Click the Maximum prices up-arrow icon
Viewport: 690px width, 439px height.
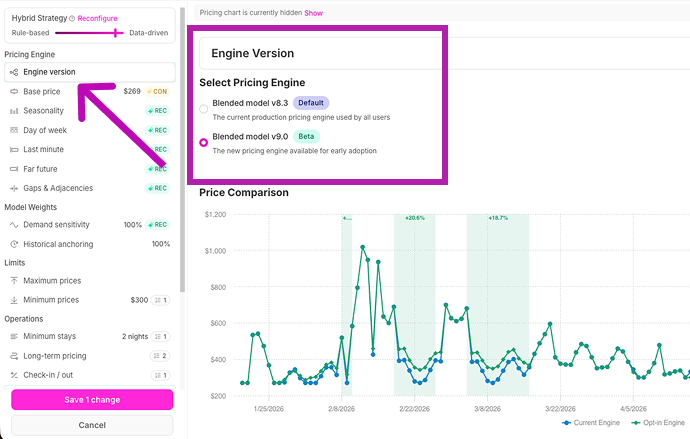pyautogui.click(x=14, y=281)
